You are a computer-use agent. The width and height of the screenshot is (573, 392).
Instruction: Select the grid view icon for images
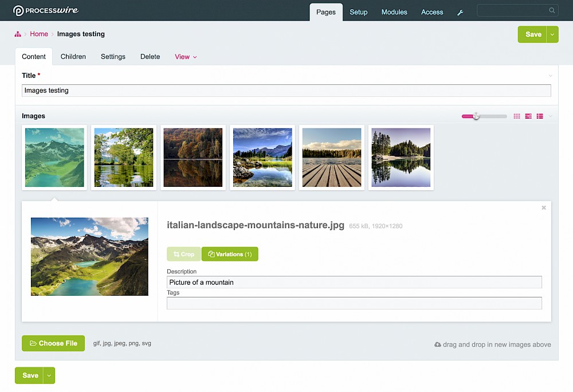tap(517, 116)
